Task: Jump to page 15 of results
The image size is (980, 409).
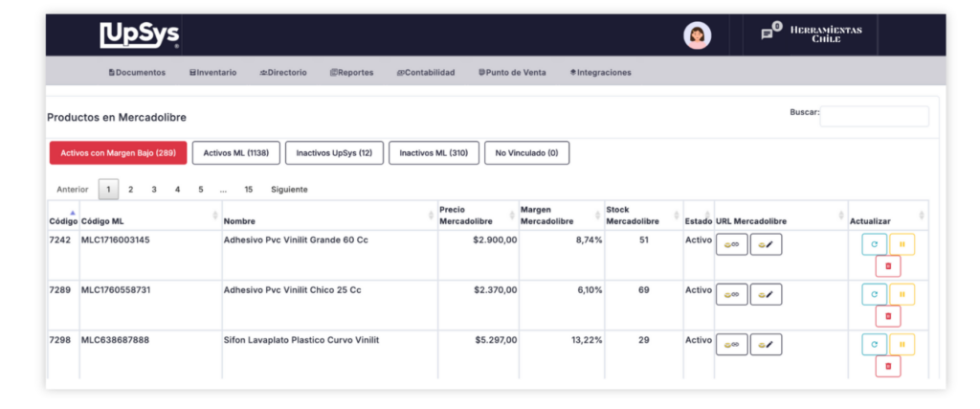Action: [249, 190]
